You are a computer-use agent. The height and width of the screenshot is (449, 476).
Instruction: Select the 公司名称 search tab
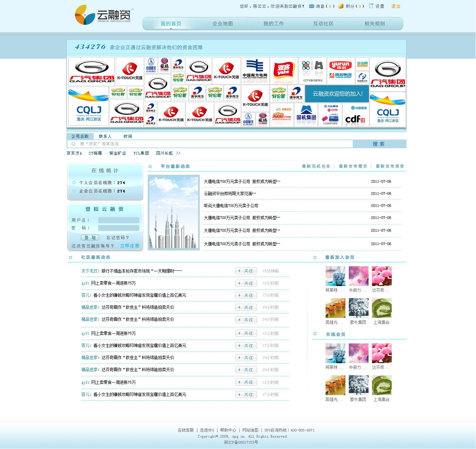pyautogui.click(x=80, y=136)
